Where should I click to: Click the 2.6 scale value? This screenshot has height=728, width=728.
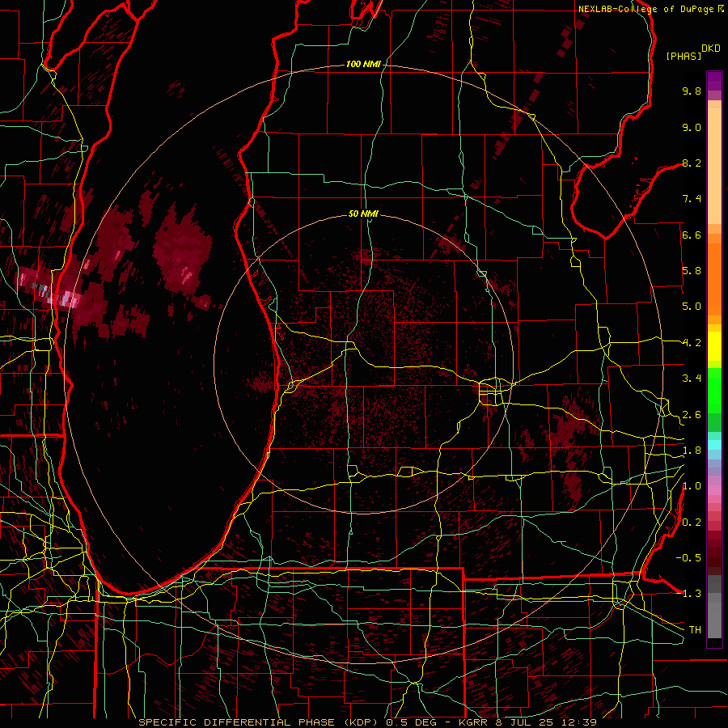coord(692,415)
